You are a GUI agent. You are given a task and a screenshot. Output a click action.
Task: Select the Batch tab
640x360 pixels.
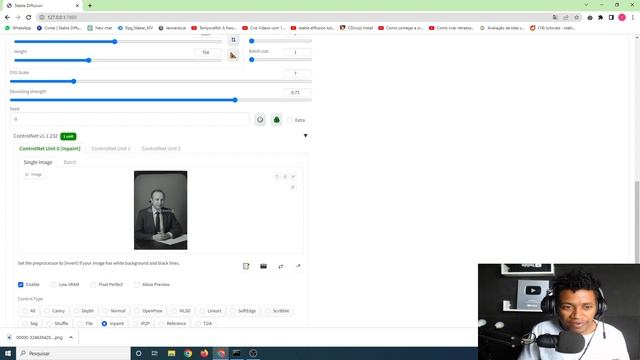click(x=70, y=162)
